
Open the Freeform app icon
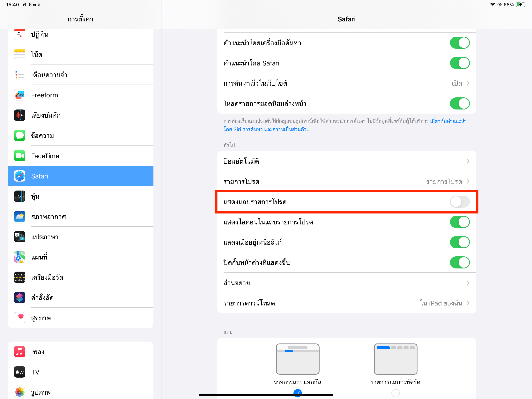19,95
